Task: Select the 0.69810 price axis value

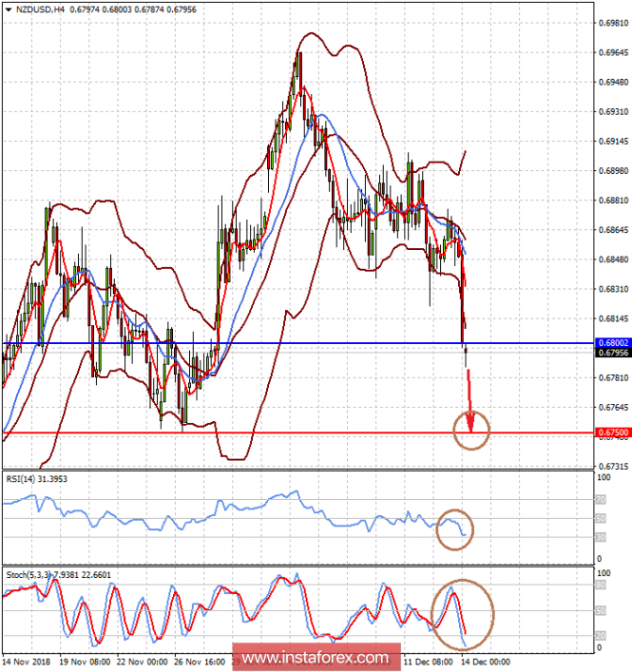Action: pos(614,23)
